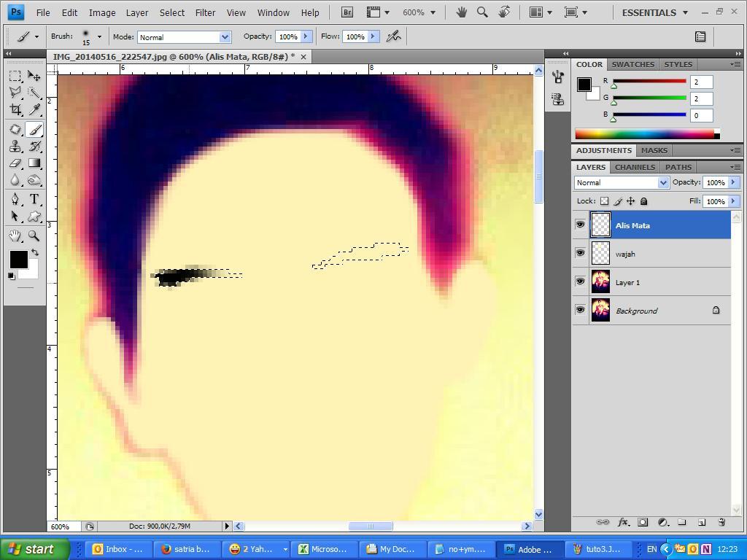Screen dimensions: 747x560
Task: Select the Clone Stamp tool
Action: coord(15,146)
